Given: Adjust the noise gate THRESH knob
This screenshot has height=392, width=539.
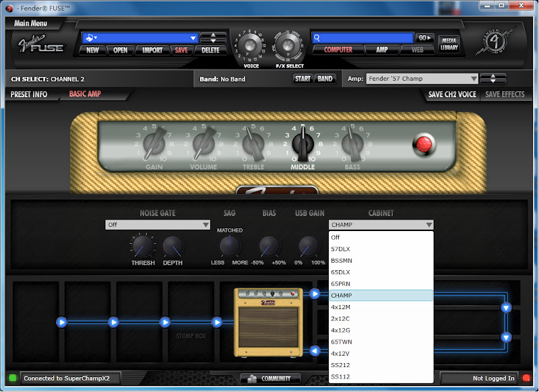Looking at the screenshot, I should (143, 246).
